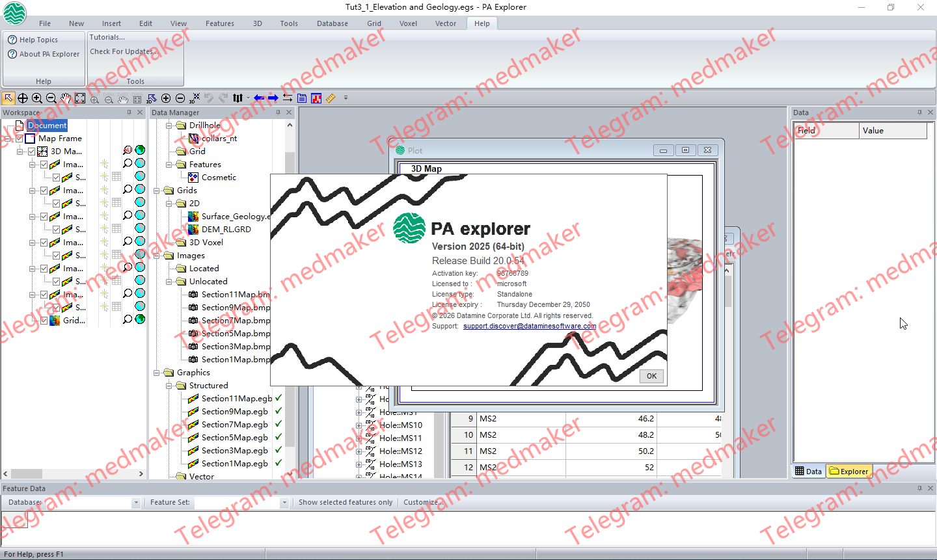Screen dimensions: 937x560
Task: Select Section9Map.egb in Structured folder
Action: (234, 412)
